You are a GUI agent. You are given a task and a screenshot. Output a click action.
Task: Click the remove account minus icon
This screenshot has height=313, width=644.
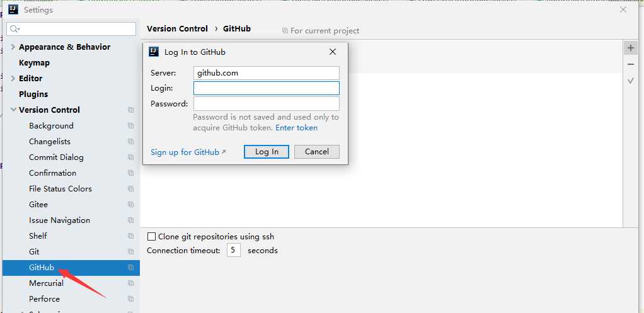(630, 64)
